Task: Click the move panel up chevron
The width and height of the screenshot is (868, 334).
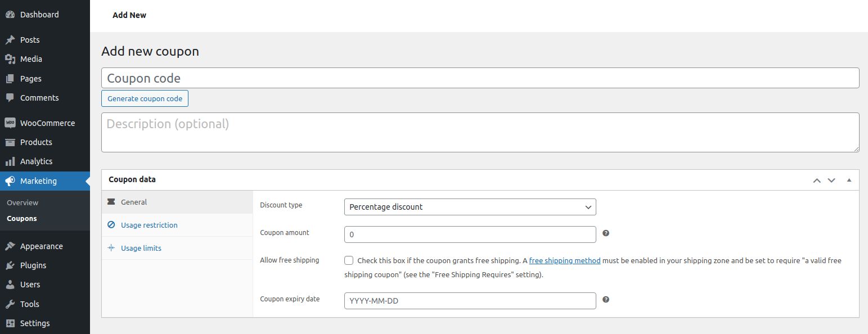Action: [817, 180]
